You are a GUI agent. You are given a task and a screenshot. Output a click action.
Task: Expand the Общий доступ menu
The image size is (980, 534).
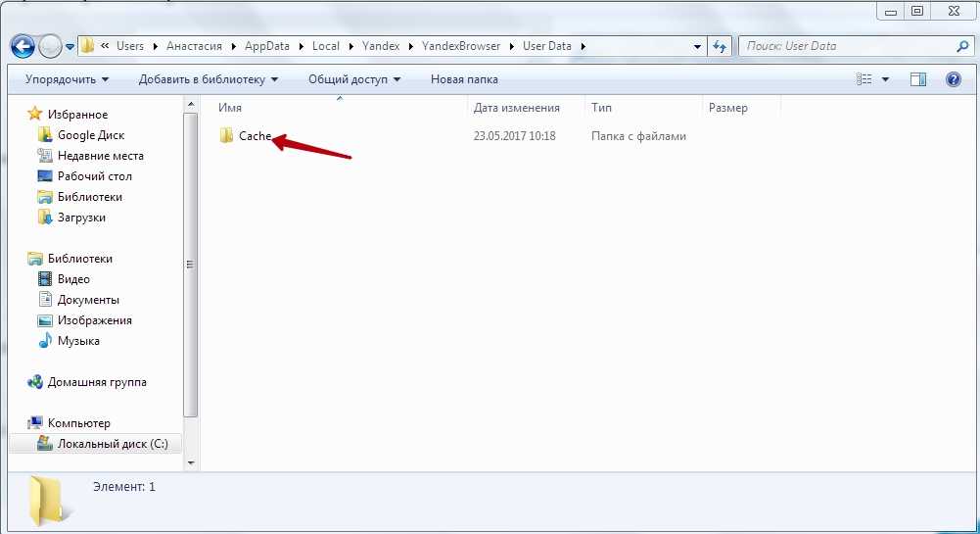354,79
